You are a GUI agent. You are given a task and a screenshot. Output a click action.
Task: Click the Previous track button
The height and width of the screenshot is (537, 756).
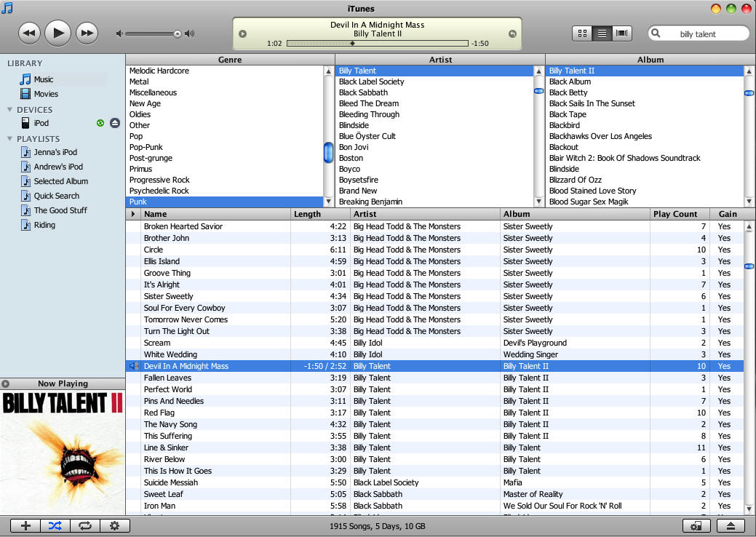click(29, 33)
